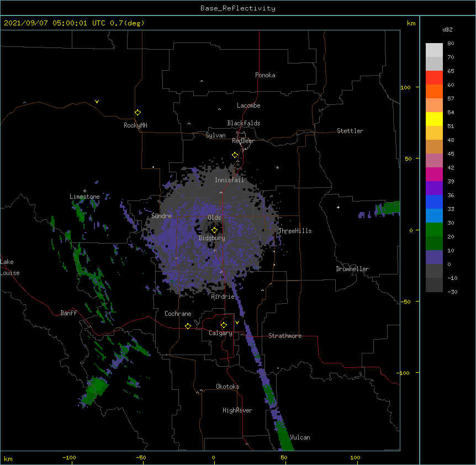Screen dimensions: 476x465
Task: Click the green echo band east of Drumheller
Action: point(387,209)
